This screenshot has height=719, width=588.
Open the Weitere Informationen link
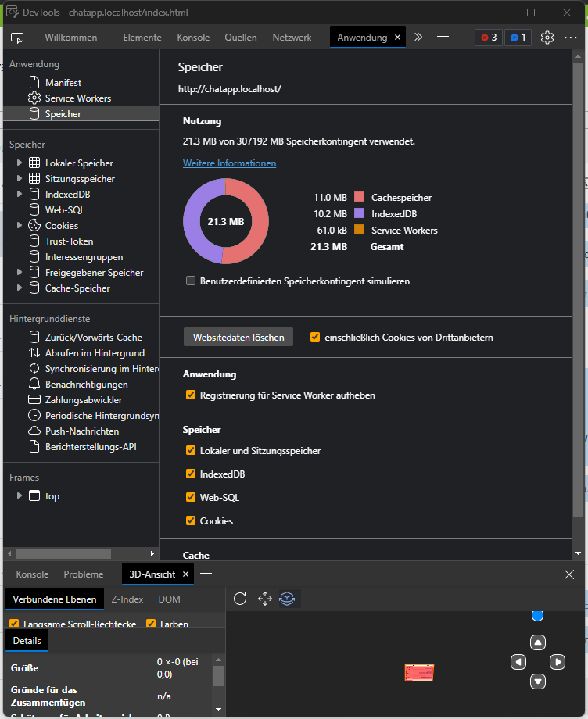(x=229, y=163)
